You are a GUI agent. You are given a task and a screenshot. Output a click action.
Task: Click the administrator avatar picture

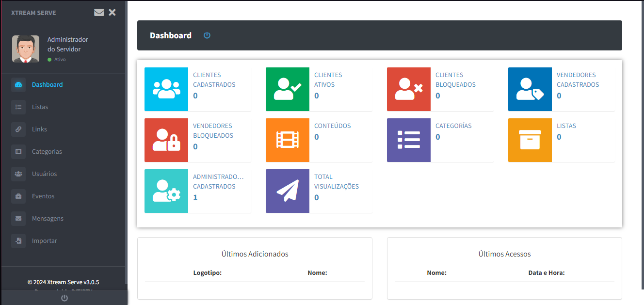point(26,49)
